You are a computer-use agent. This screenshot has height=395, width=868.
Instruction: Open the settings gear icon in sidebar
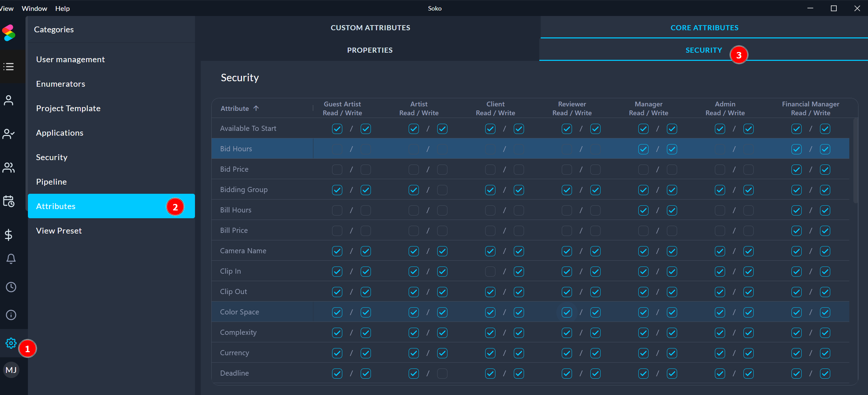click(x=11, y=343)
